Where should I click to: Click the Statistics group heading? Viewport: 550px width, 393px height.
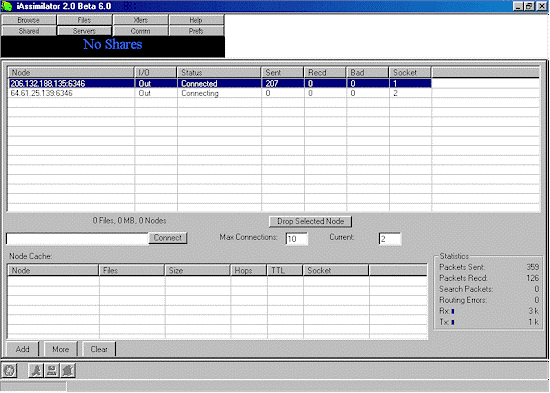(x=454, y=256)
